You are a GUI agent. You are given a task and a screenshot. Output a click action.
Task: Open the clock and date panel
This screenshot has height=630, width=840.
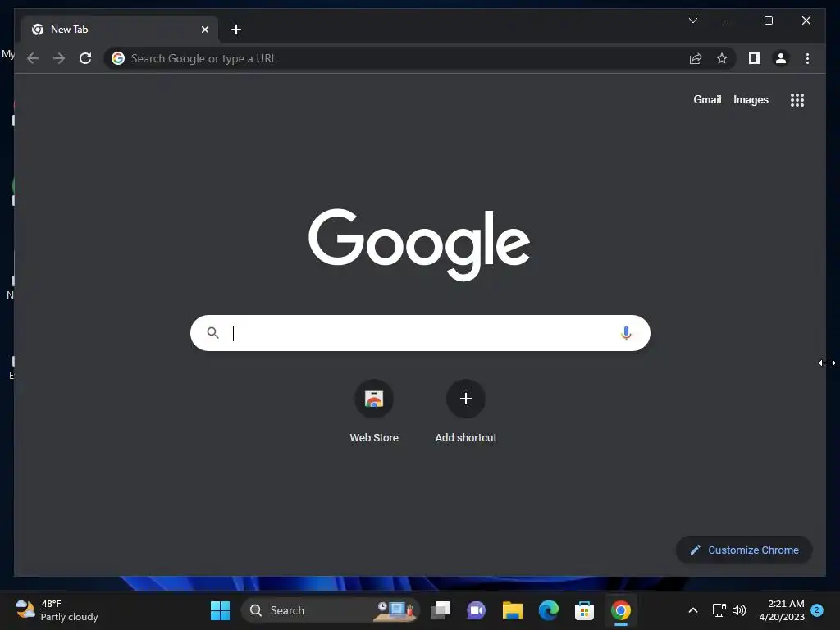(x=782, y=610)
